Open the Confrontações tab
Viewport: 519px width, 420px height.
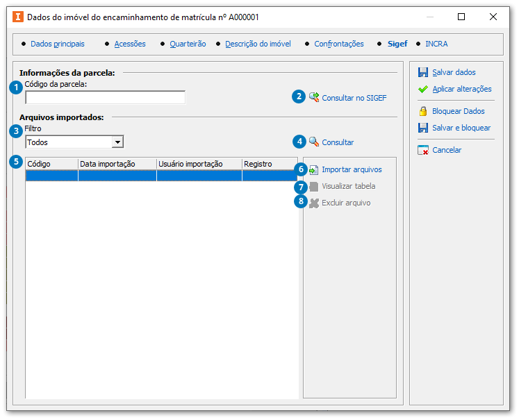(x=338, y=44)
